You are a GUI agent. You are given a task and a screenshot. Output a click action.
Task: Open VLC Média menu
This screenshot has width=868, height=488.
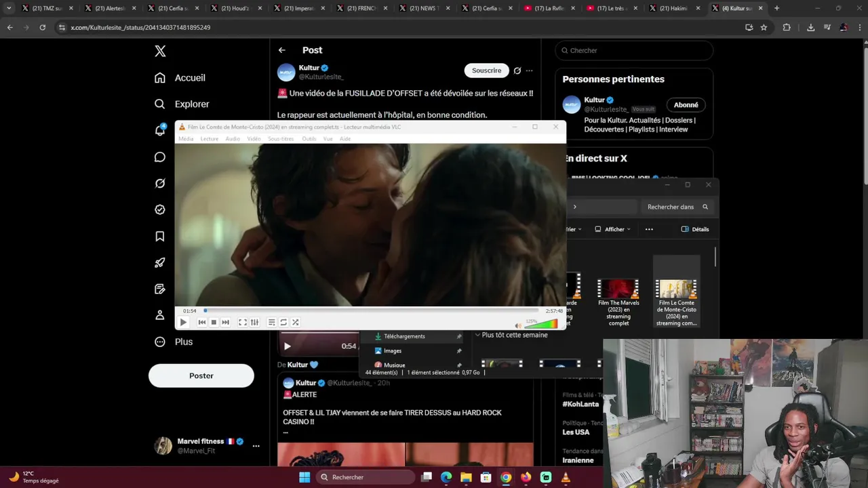point(186,139)
